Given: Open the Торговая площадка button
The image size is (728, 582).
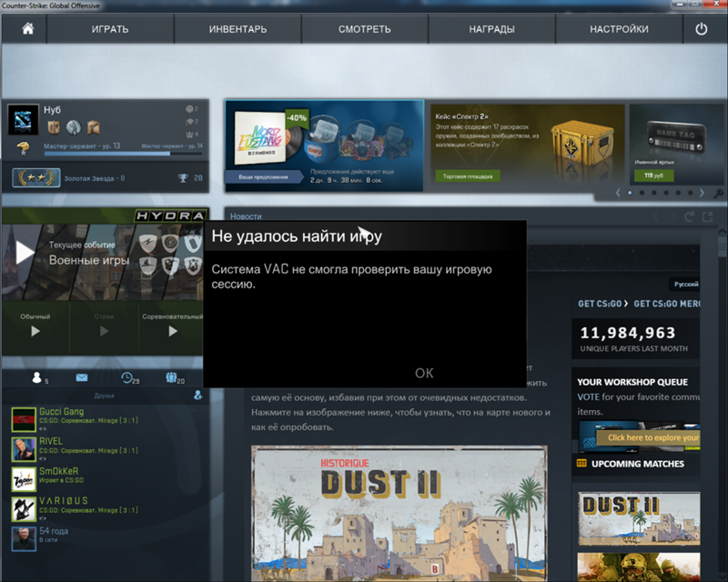Looking at the screenshot, I should pos(468,176).
